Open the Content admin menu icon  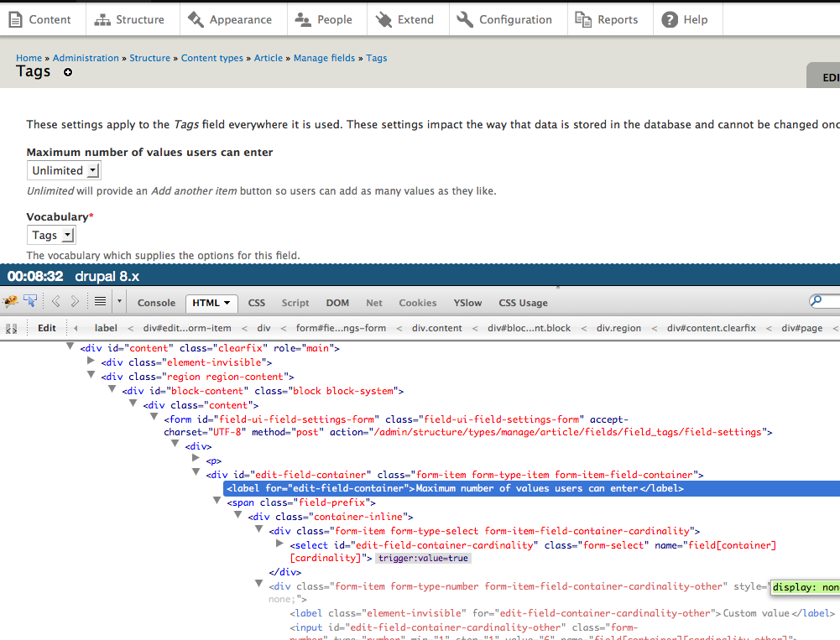pyautogui.click(x=16, y=20)
